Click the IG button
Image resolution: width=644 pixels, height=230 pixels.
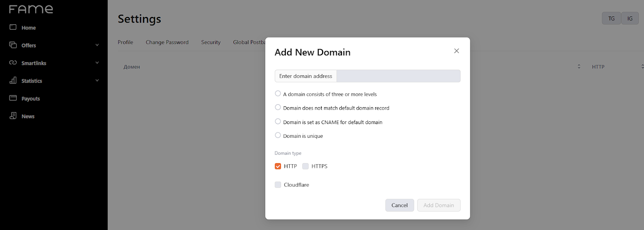click(x=630, y=18)
